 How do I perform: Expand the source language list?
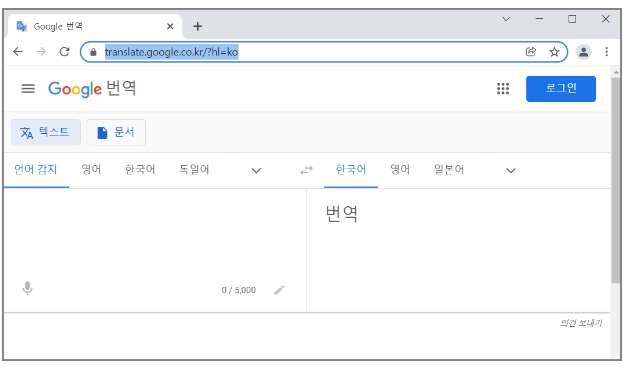(256, 170)
